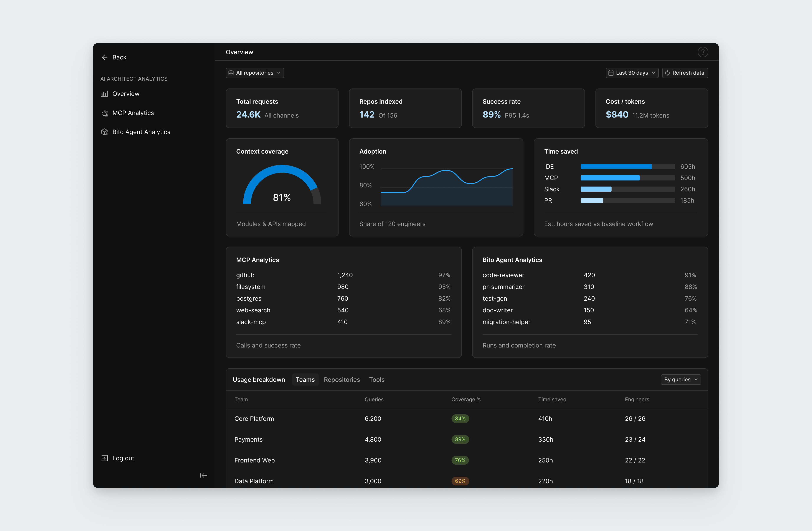This screenshot has height=531, width=812.
Task: Click the Queries column header
Action: pos(374,399)
